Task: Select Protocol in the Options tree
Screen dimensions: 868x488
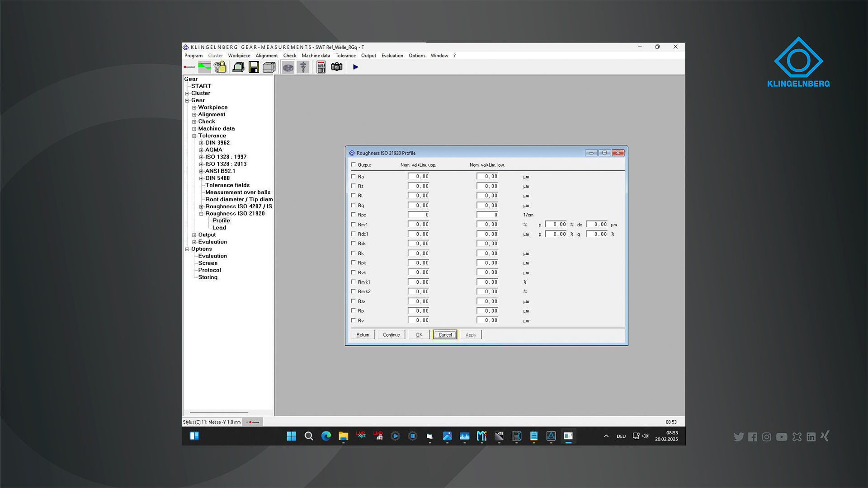Action: pyautogui.click(x=210, y=270)
